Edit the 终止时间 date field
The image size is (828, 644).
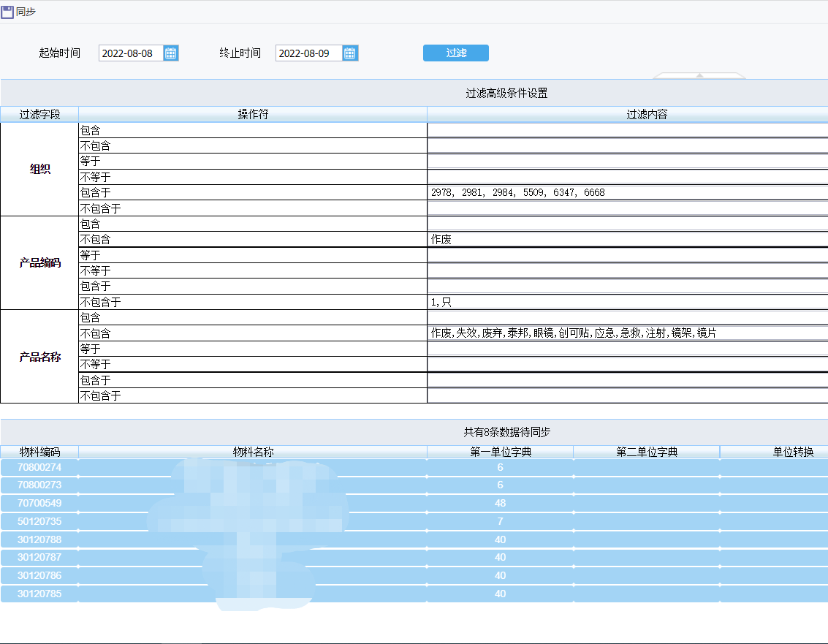309,53
